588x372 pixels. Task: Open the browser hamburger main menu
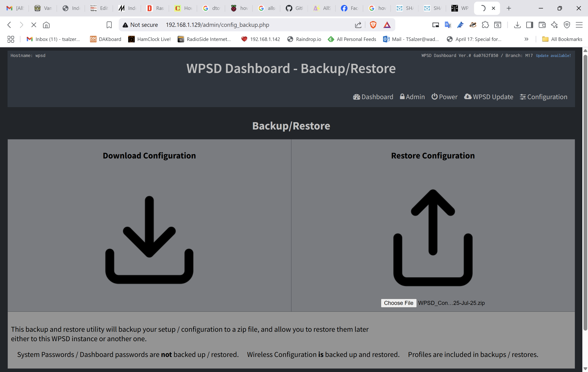(x=579, y=25)
